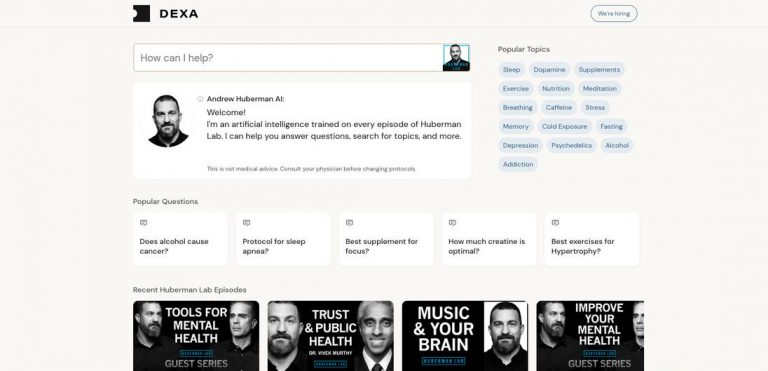Select the Addiction topic chip
This screenshot has width=768, height=371.
coord(518,164)
